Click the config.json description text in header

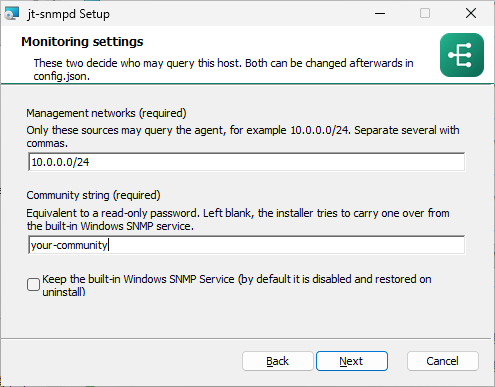tap(223, 69)
